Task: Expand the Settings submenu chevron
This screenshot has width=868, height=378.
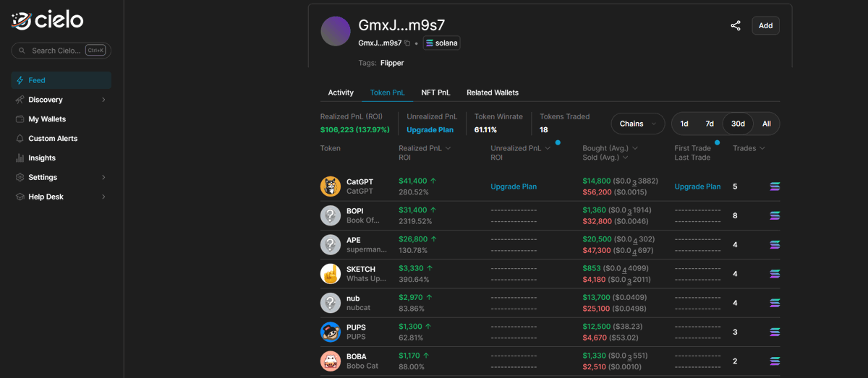Action: 103,177
